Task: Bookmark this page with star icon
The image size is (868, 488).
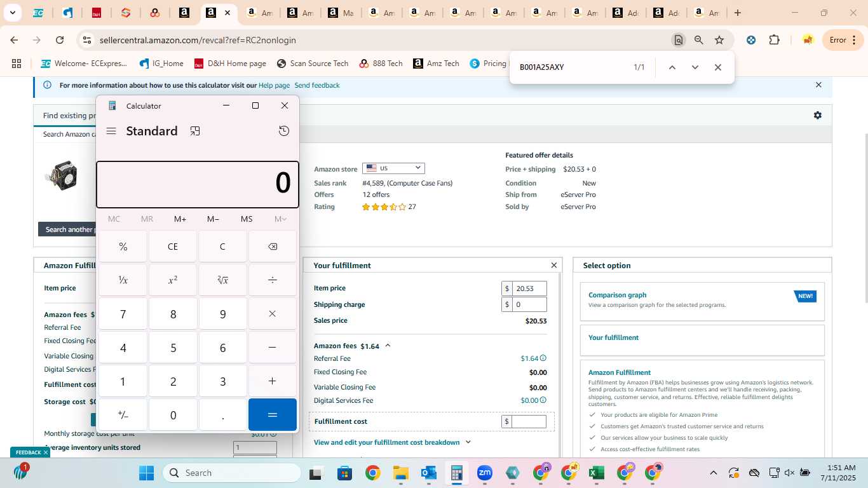Action: pos(719,40)
